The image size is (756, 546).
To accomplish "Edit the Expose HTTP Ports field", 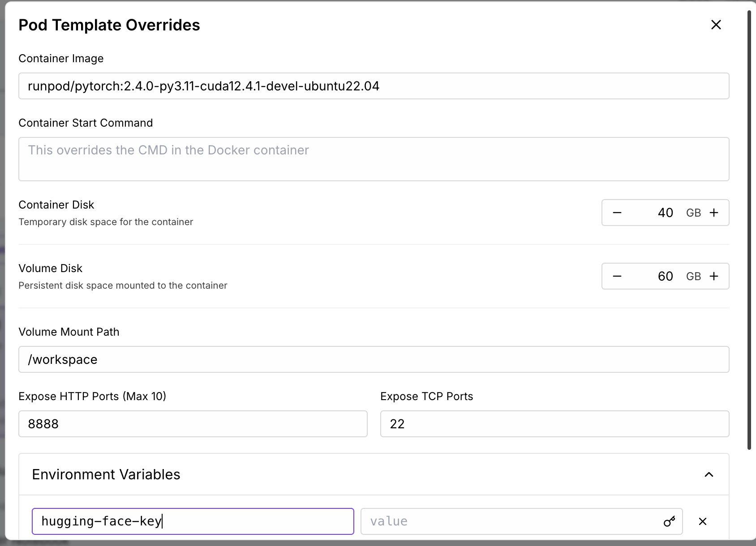I will pos(193,424).
